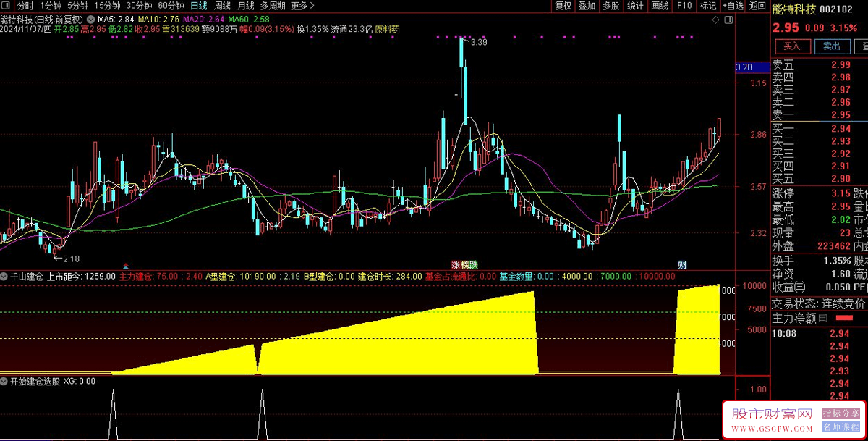Select the 60分钟 chart period

(171, 6)
